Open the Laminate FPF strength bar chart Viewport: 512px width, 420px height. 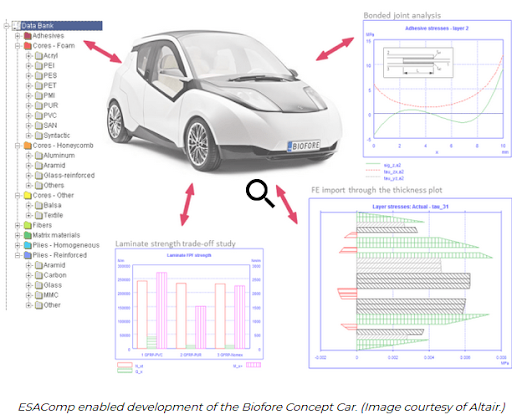(189, 304)
